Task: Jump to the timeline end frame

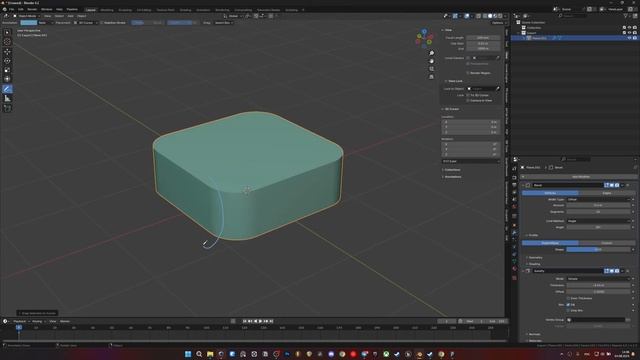Action: tap(271, 321)
